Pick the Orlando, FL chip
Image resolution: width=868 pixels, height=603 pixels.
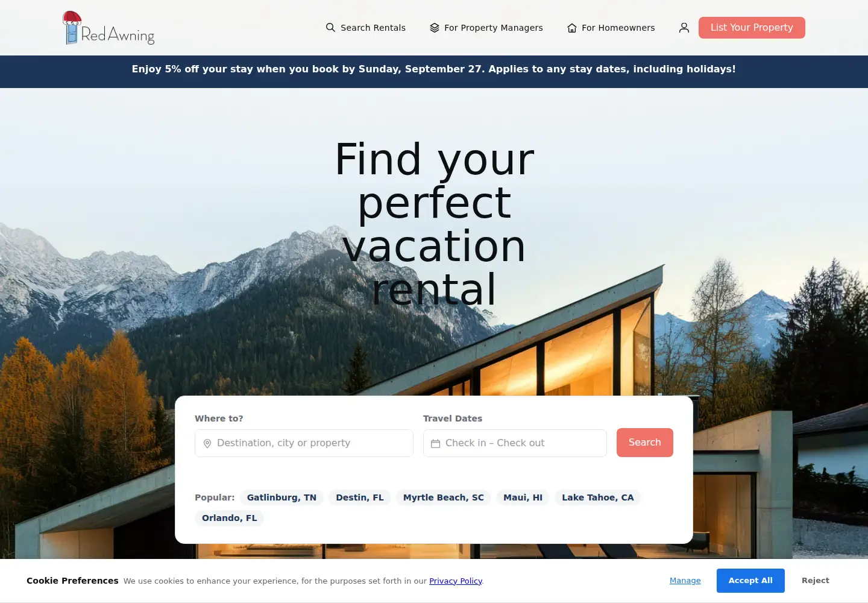coord(230,518)
